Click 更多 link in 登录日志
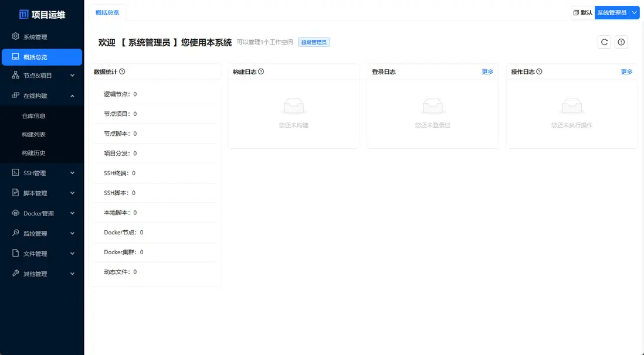 [x=487, y=72]
